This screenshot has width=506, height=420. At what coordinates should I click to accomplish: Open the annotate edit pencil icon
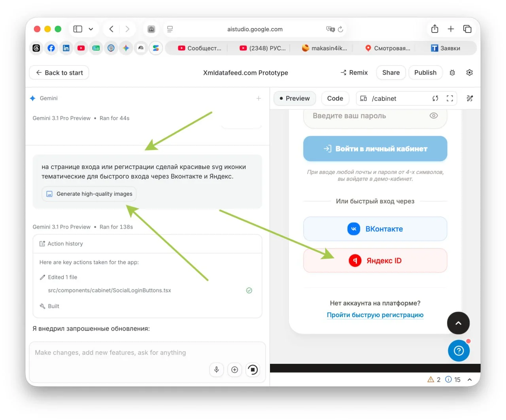pyautogui.click(x=470, y=98)
